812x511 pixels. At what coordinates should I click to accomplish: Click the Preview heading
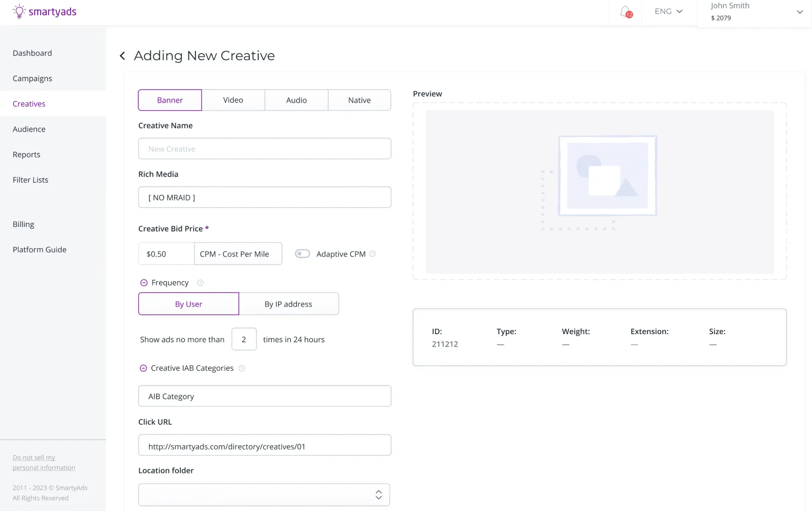[x=428, y=94]
